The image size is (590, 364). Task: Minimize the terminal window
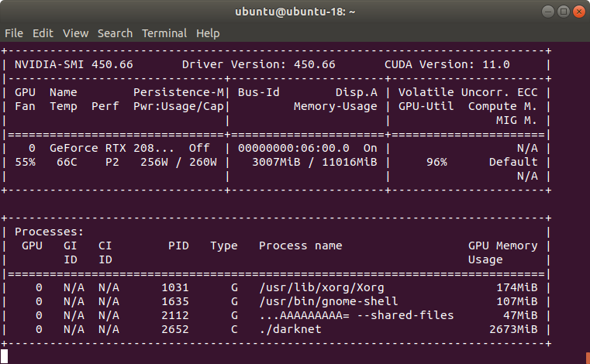tap(548, 12)
